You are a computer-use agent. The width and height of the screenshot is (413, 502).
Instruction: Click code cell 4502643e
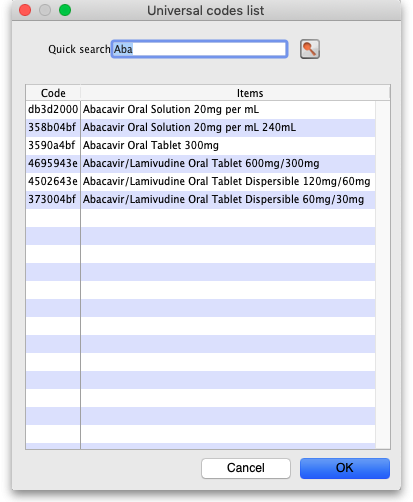point(53,181)
